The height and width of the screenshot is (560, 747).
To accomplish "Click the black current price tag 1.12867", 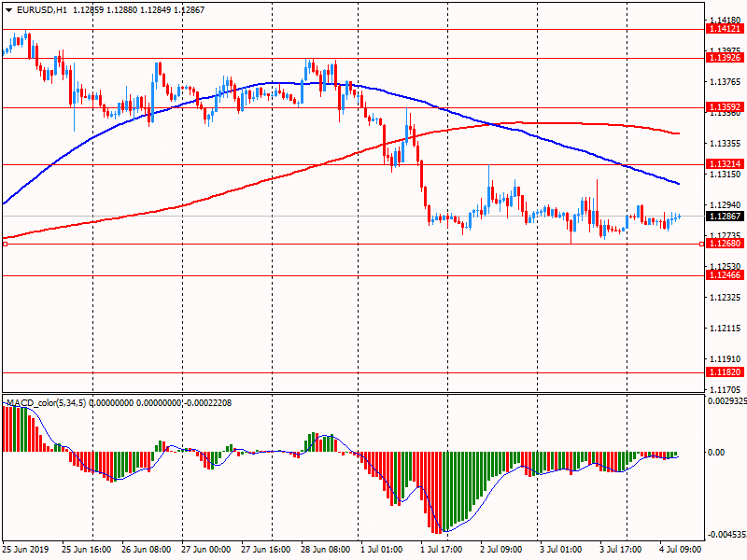I will pos(725,217).
